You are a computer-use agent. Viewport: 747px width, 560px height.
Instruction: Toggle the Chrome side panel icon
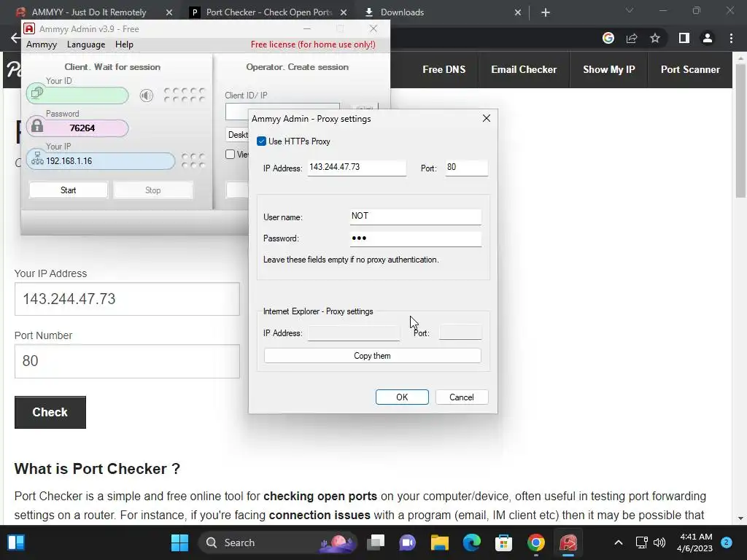pyautogui.click(x=684, y=38)
